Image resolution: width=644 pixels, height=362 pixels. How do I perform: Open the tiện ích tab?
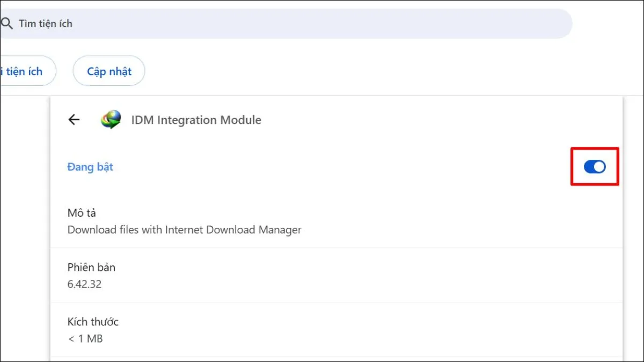[21, 70]
